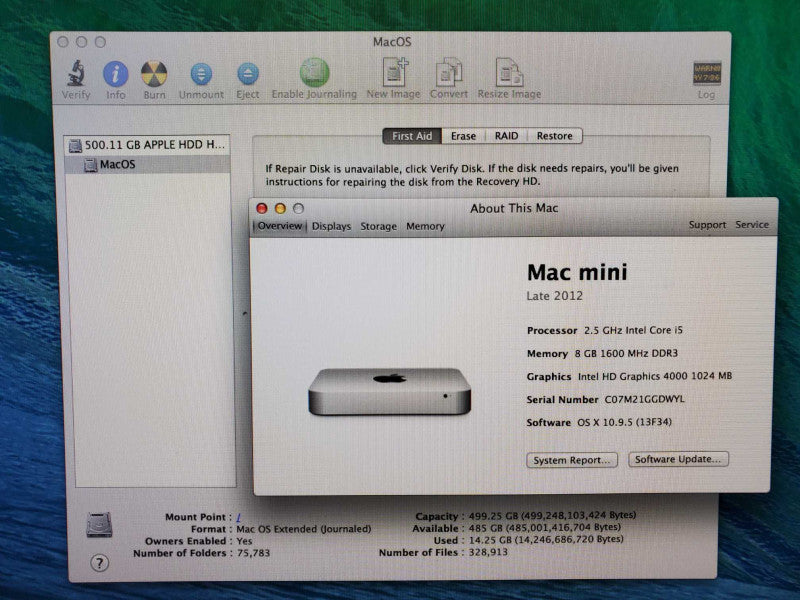Click the Resize Image icon

point(509,72)
